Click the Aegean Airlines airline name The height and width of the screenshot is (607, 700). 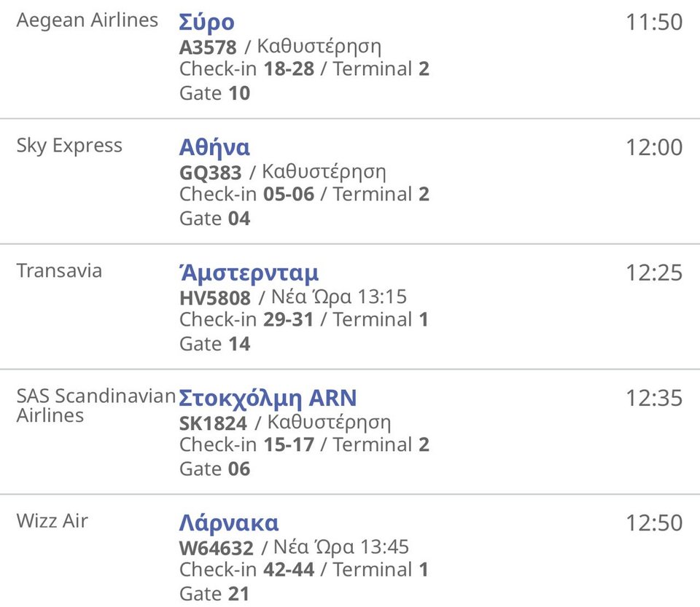pyautogui.click(x=87, y=20)
